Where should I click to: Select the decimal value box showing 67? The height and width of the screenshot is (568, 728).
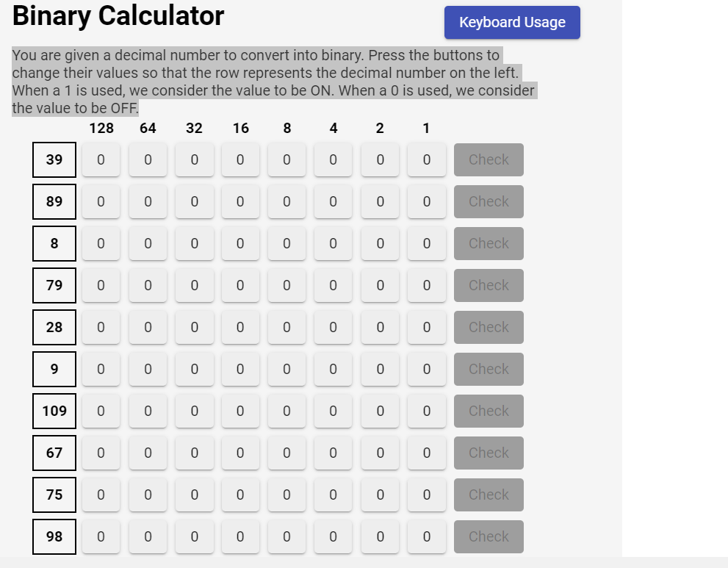click(54, 453)
